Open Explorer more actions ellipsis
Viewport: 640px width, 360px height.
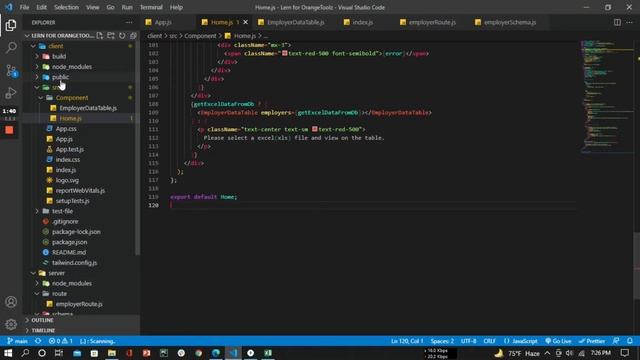click(129, 22)
